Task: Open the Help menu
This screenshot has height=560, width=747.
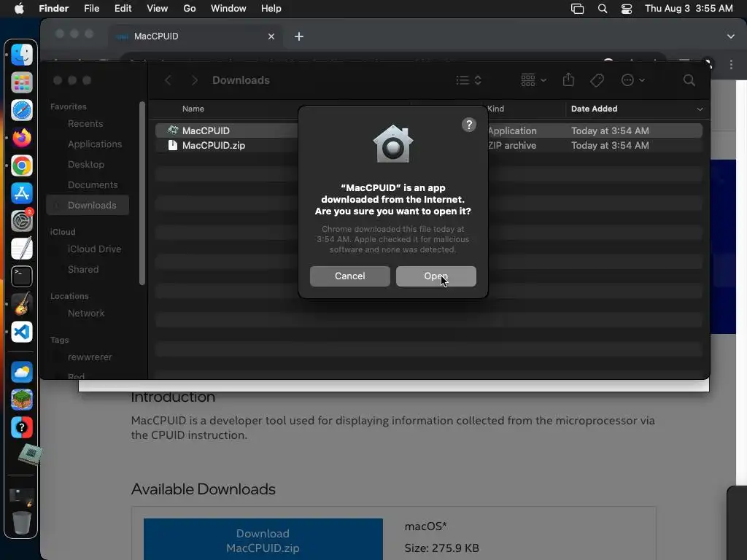Action: coord(271,9)
